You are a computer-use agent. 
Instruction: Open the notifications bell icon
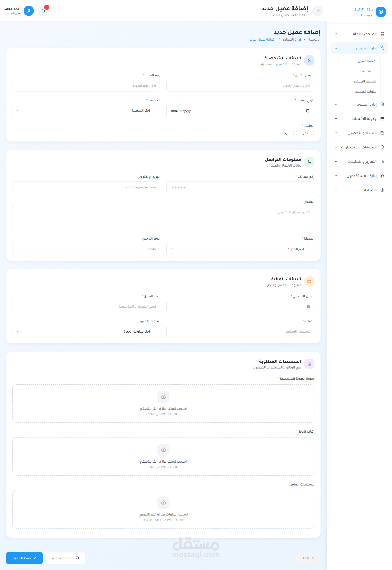(x=43, y=11)
